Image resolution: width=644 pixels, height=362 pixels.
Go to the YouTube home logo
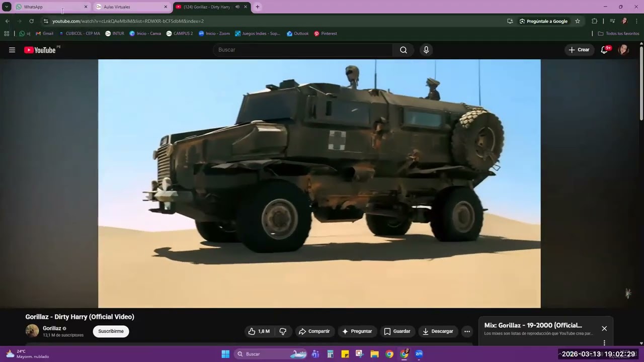[x=40, y=50]
